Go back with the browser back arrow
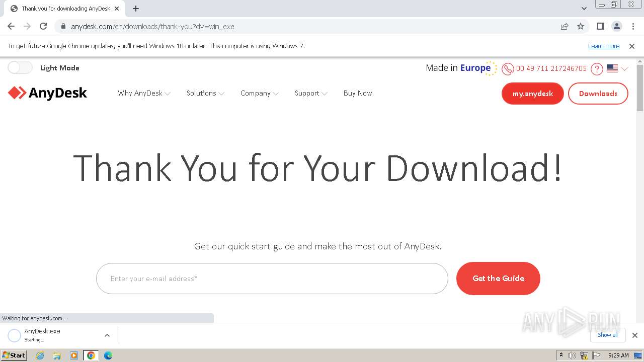This screenshot has width=644, height=362. [x=11, y=26]
